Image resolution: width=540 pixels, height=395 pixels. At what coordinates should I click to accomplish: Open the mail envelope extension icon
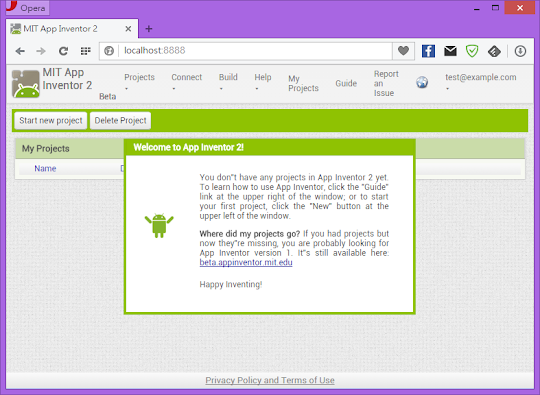point(450,51)
